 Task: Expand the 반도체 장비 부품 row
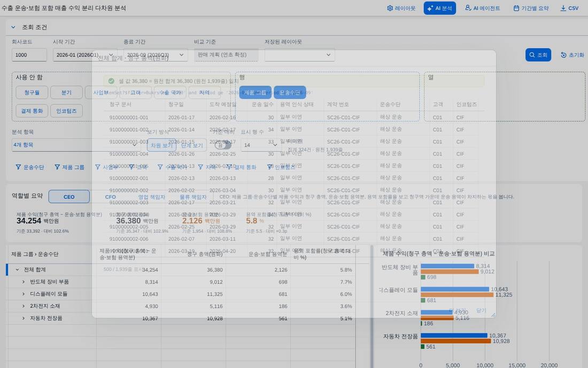pos(23,282)
